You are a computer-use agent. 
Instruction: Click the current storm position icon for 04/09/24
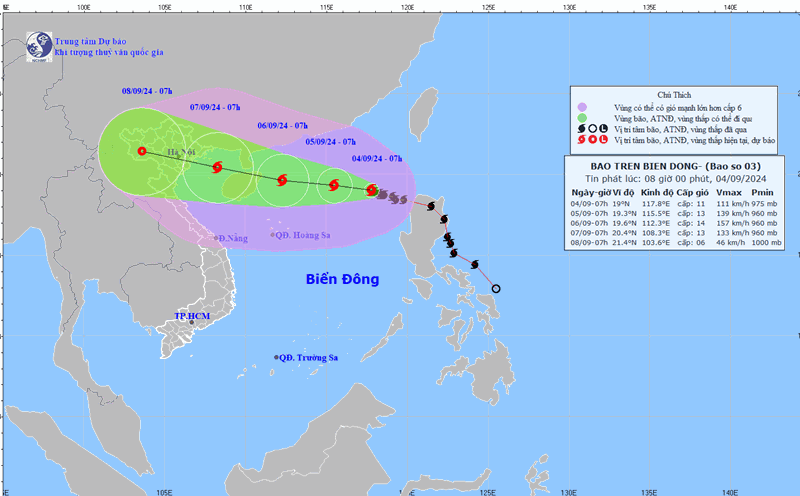(371, 189)
